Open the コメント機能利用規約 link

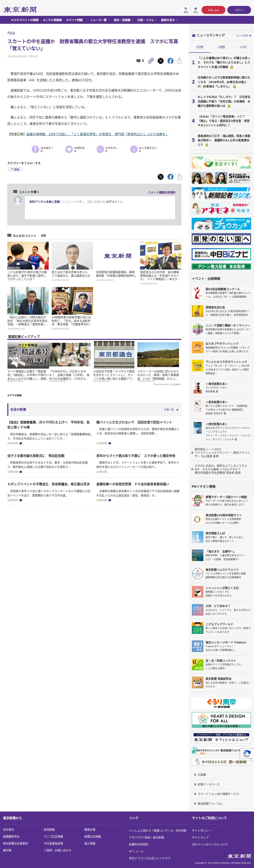tap(161, 192)
